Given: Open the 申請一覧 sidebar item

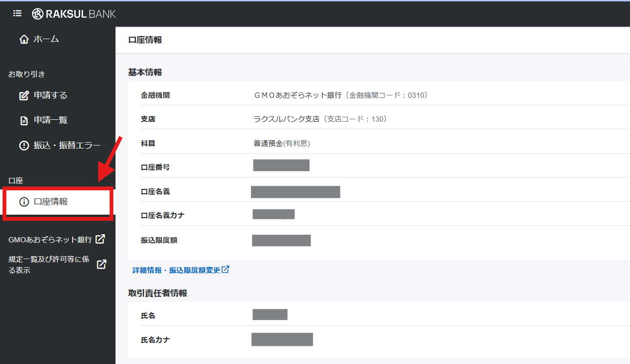Looking at the screenshot, I should point(51,120).
